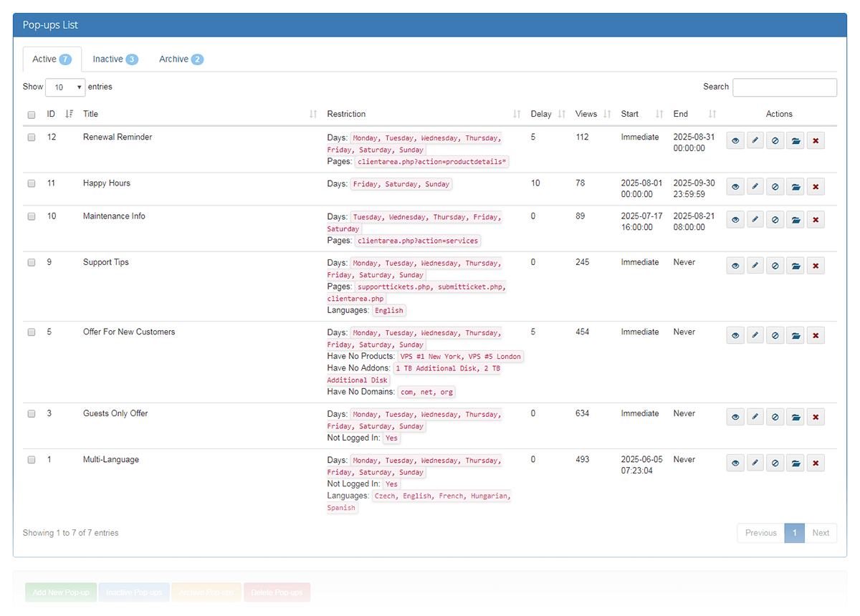Screen dimensions: 860x616
Task: Select the Showing 1 to 7 of 7 entries text
Action: [71, 533]
